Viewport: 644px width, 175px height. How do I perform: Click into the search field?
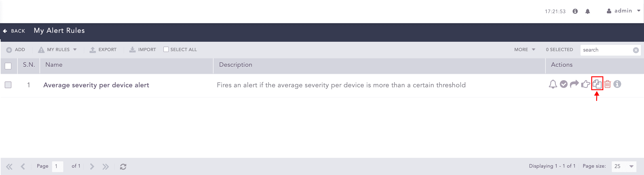tap(606, 50)
